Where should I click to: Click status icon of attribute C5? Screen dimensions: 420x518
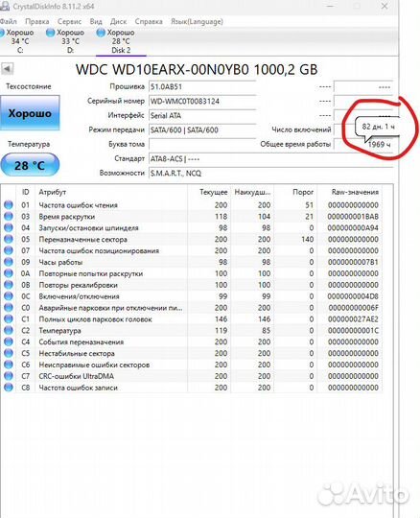[9, 353]
